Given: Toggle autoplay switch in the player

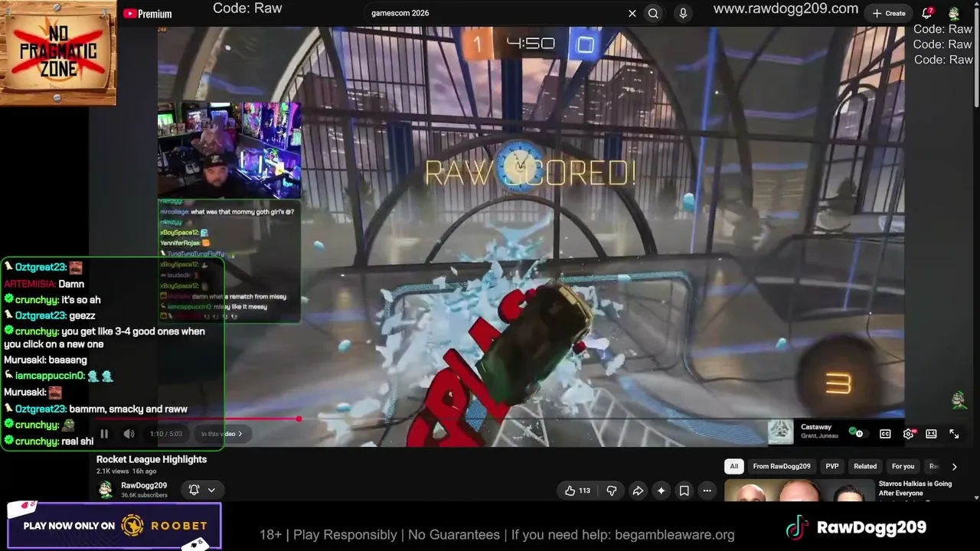Looking at the screenshot, I should 857,433.
